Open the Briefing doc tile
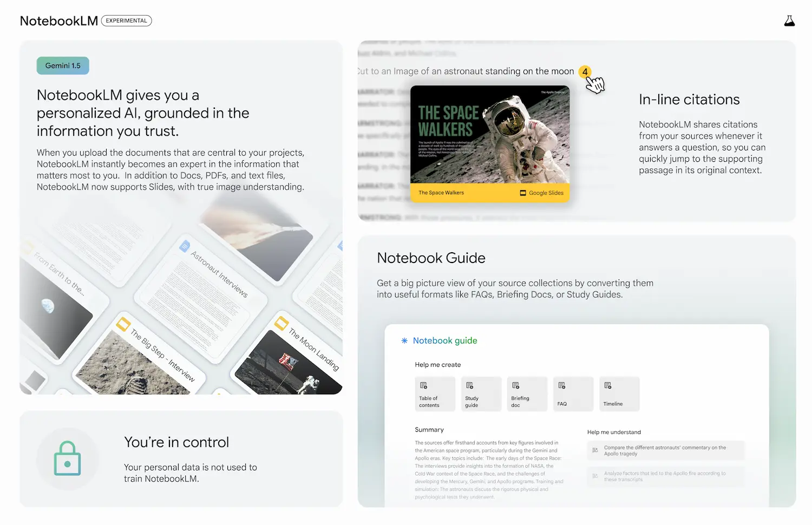The image size is (812, 525). click(x=527, y=394)
